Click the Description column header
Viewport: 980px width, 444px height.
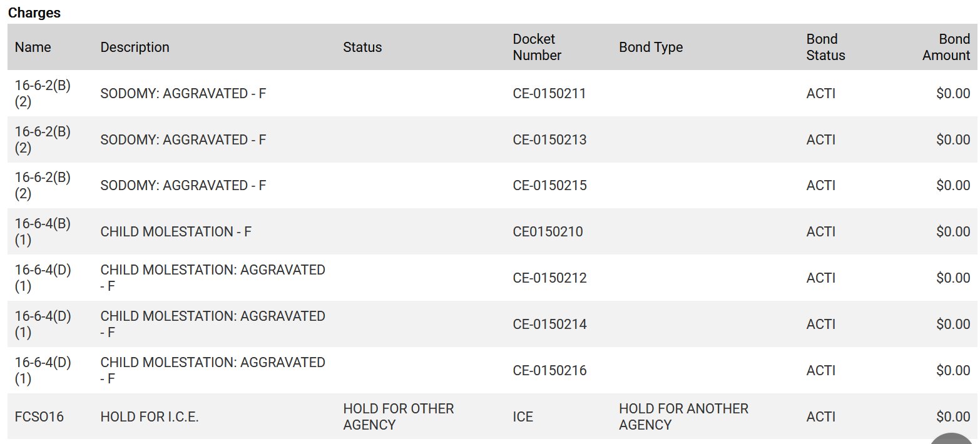pyautogui.click(x=135, y=47)
